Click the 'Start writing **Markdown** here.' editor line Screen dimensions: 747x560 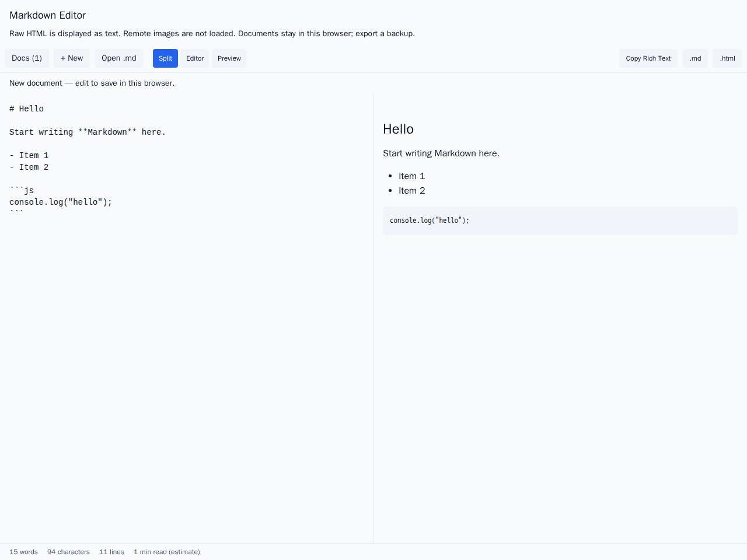click(88, 132)
